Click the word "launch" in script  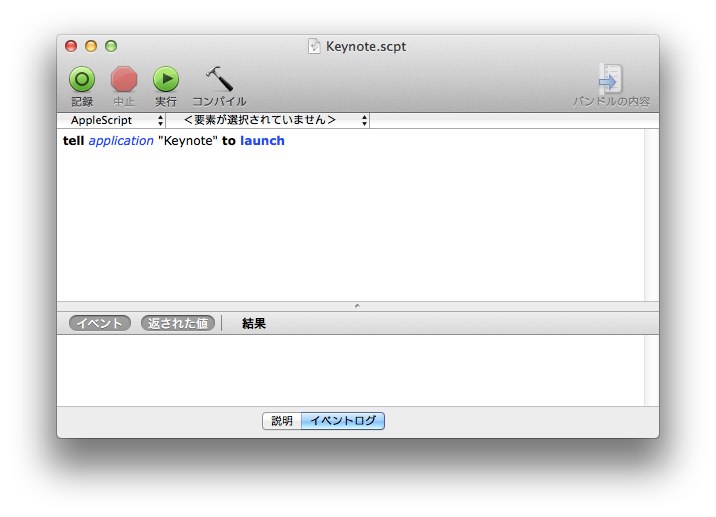(x=262, y=141)
